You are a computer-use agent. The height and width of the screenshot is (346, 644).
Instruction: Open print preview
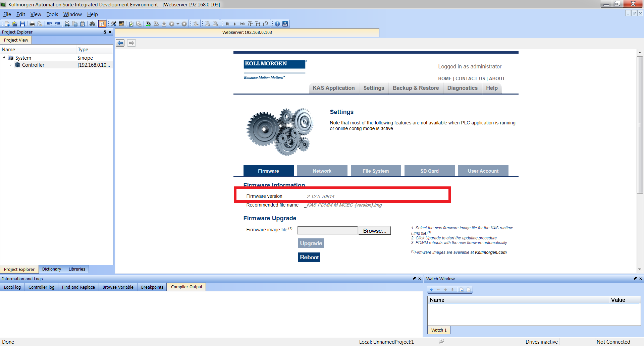click(40, 24)
